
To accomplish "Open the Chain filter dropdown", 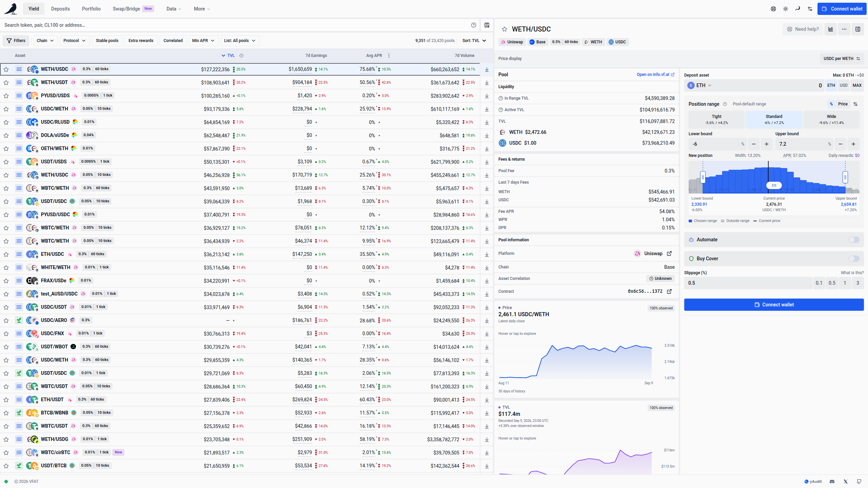I will [x=45, y=41].
